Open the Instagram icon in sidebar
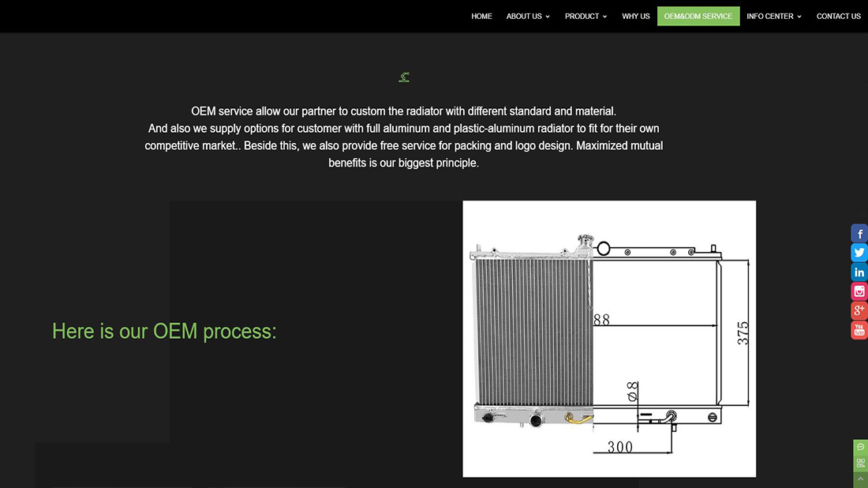 tap(859, 291)
